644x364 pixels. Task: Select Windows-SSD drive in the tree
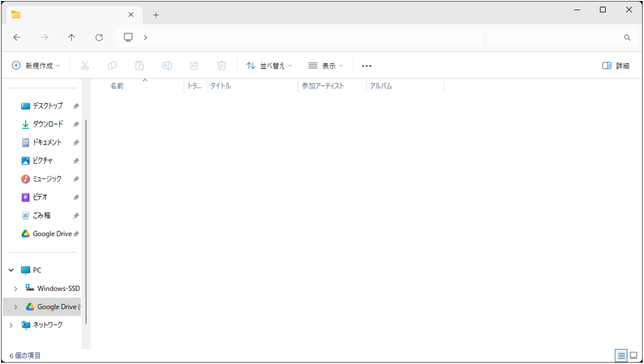(x=52, y=288)
